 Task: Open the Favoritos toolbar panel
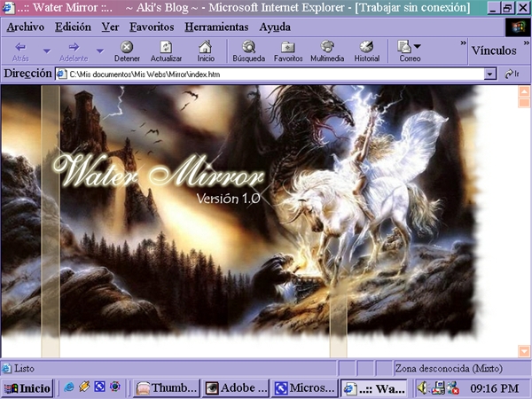point(288,51)
